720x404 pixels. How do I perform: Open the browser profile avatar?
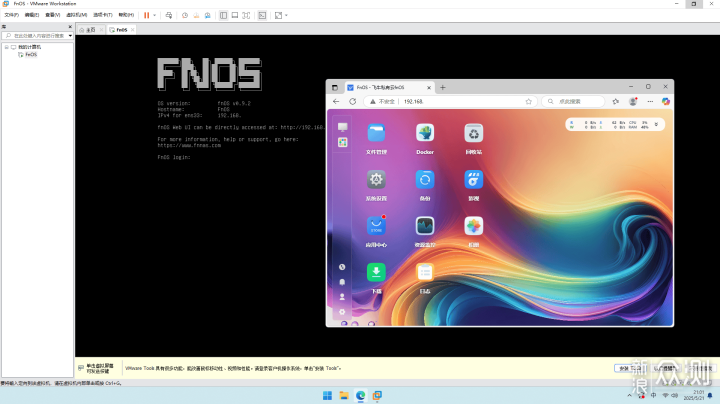tap(633, 101)
